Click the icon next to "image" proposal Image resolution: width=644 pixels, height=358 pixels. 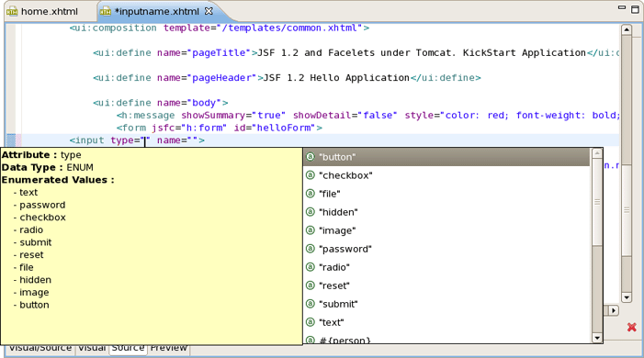tap(311, 230)
